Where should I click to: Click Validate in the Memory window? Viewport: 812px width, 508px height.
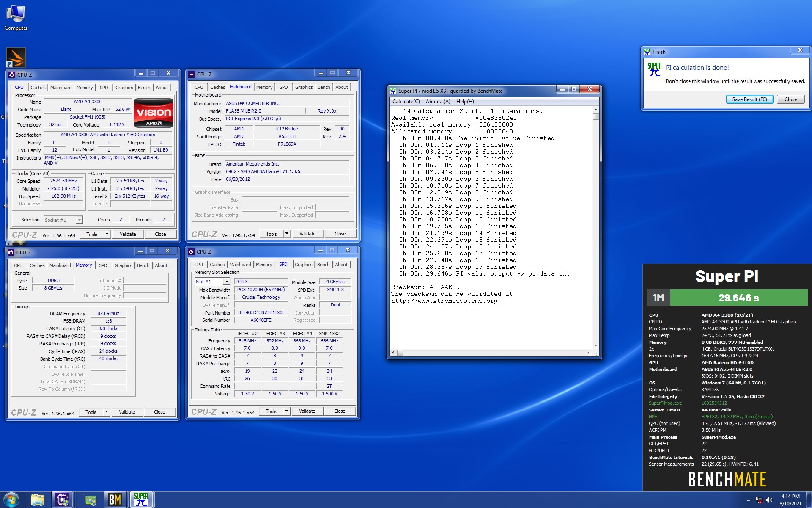tap(127, 412)
